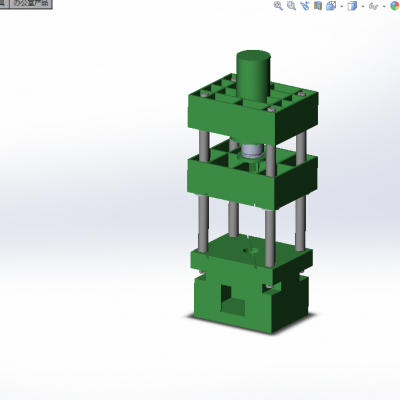Select the Zoom to Area tool

coord(291,6)
